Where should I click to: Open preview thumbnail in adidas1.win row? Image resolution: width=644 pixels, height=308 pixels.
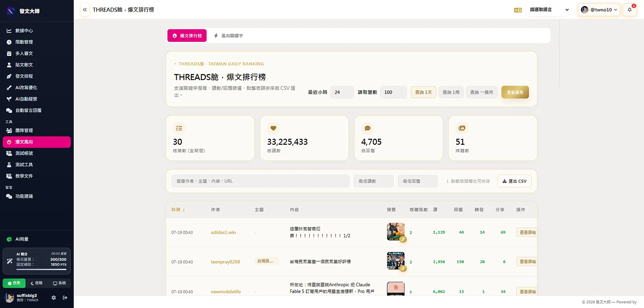396,232
